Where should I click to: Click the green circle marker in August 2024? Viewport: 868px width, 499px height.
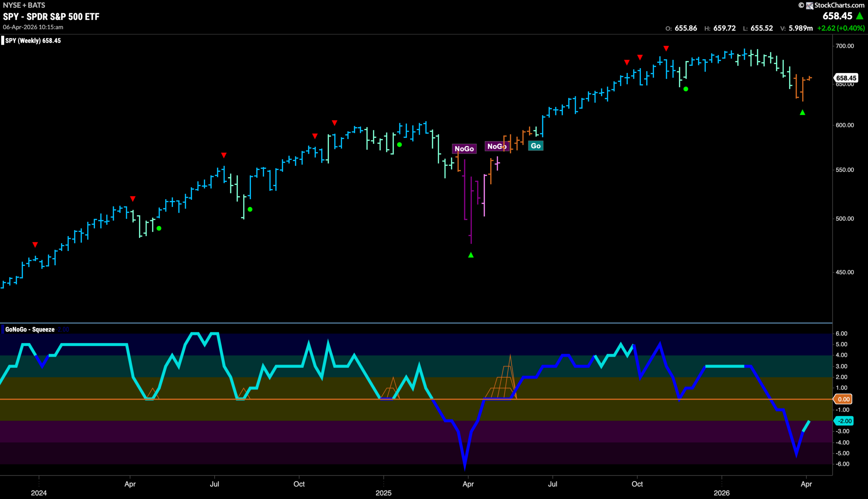coord(250,209)
